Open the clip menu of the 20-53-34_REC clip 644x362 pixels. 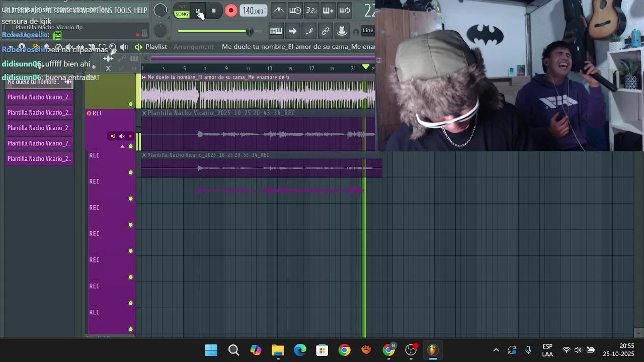[x=144, y=155]
